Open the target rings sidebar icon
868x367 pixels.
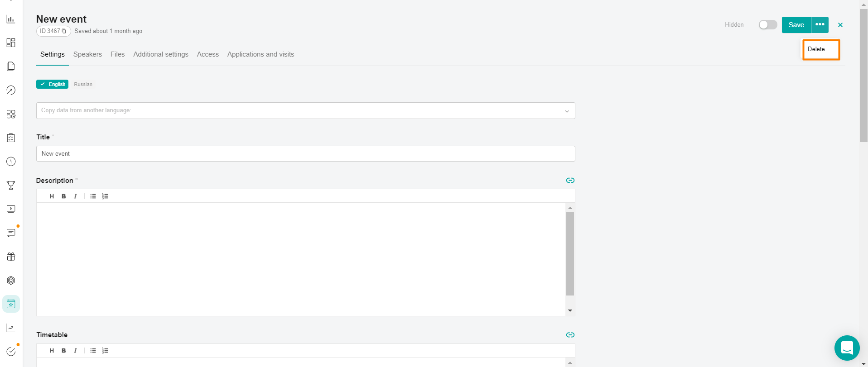pos(11,280)
